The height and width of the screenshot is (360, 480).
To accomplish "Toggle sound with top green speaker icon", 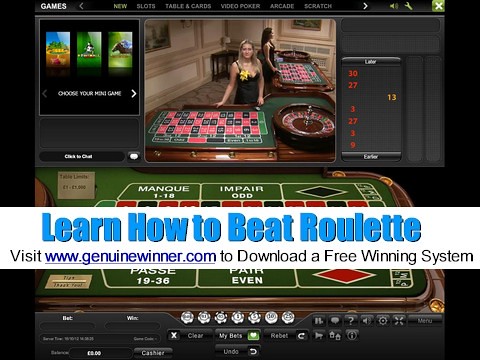I will pos(394,6).
